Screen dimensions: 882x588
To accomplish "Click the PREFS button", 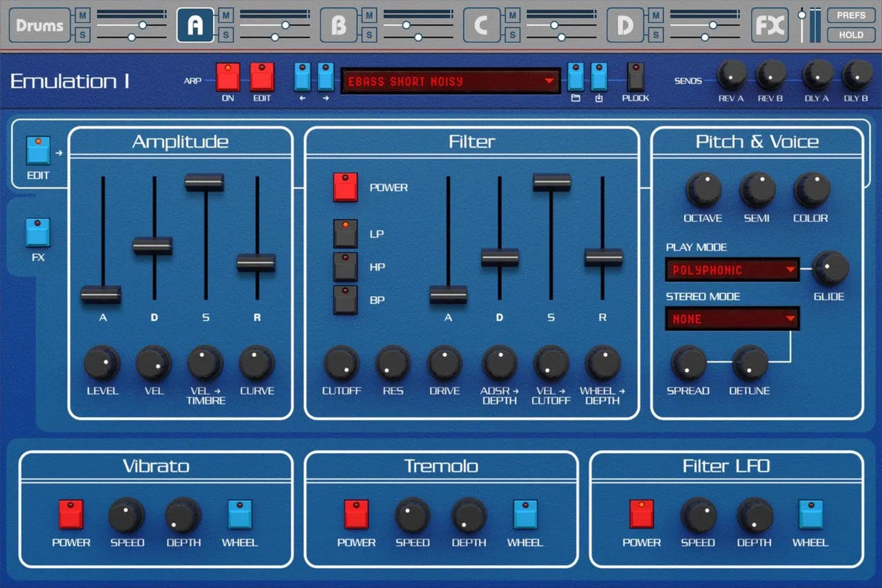I will 850,14.
